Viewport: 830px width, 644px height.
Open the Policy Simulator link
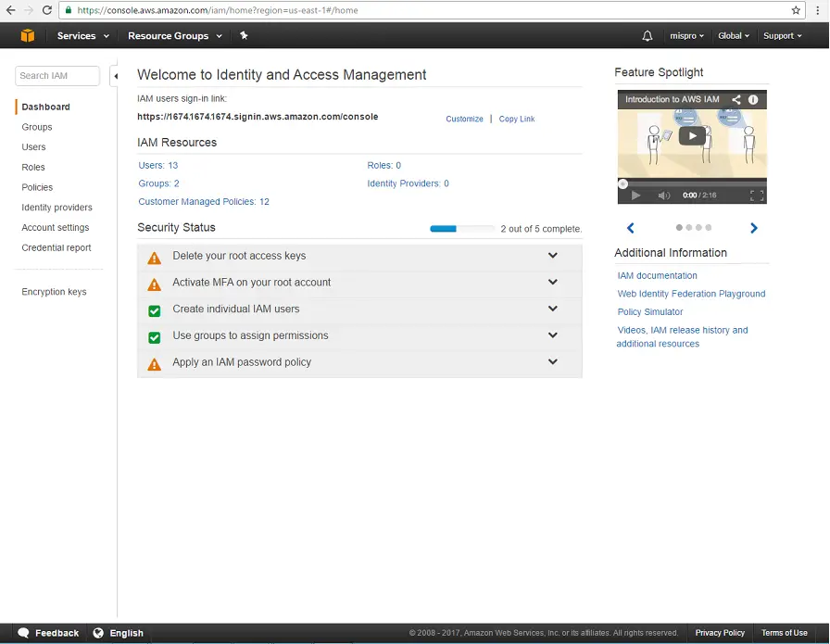650,313
